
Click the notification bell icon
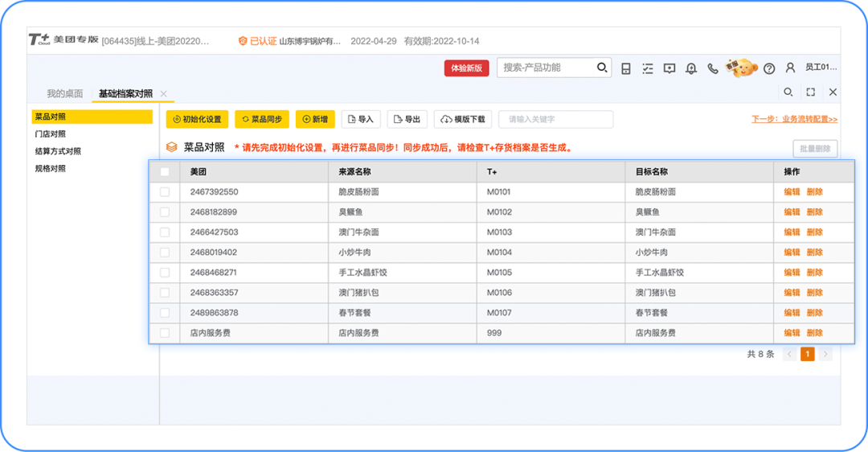click(x=691, y=68)
